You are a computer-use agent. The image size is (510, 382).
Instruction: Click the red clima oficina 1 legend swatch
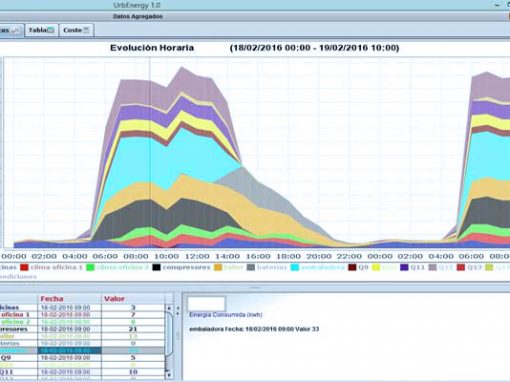[x=24, y=267]
